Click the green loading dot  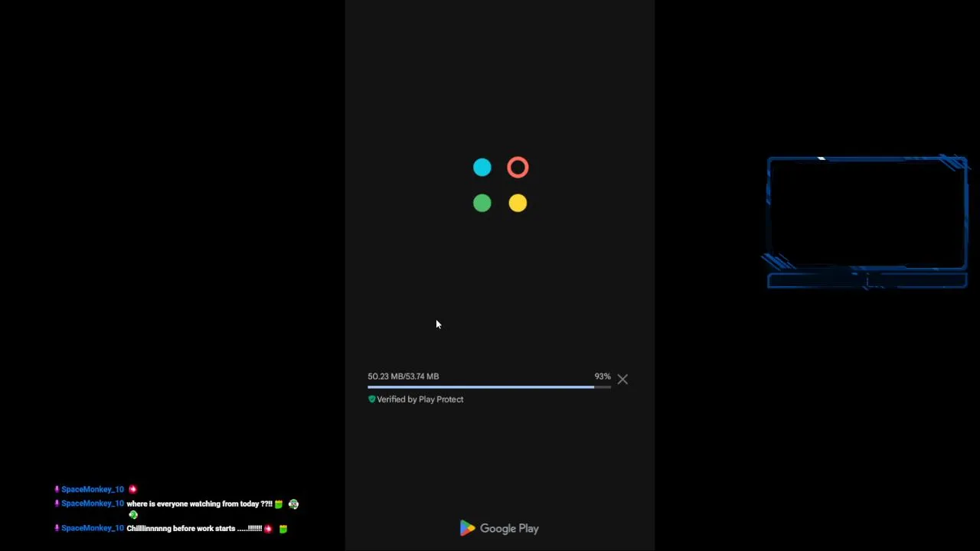tap(482, 203)
